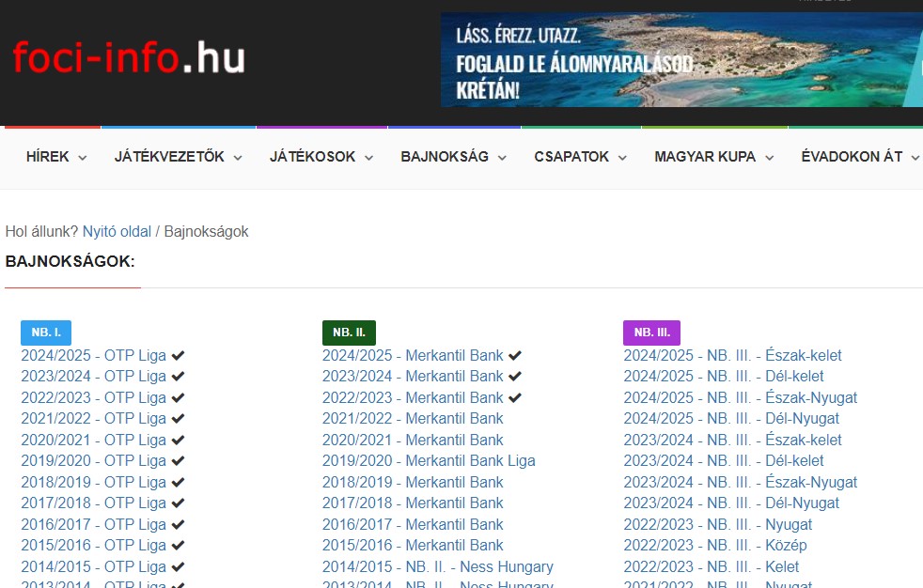
Task: Open the CSAPATOK menu
Action: [581, 157]
